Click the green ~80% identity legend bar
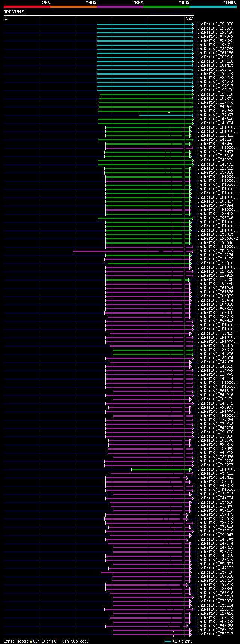Screen dimensions: 240x644 tap(166, 7)
